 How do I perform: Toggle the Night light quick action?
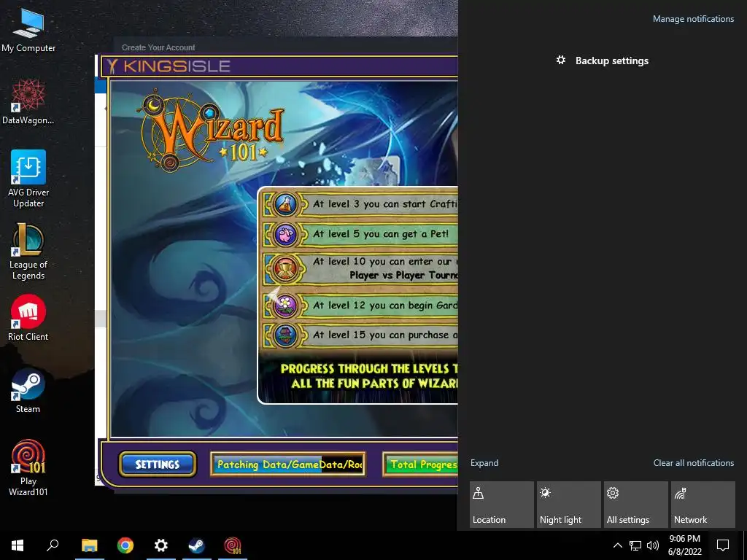point(569,505)
